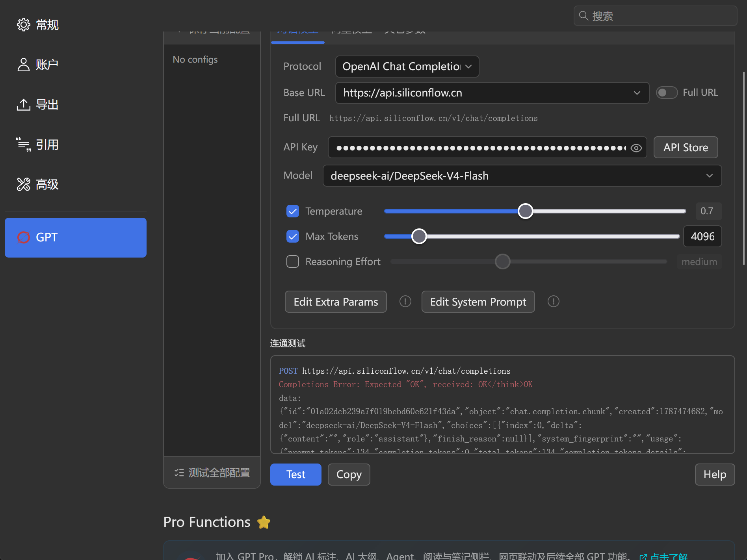Expand the Model dropdown arrow
747x560 pixels.
pyautogui.click(x=709, y=176)
